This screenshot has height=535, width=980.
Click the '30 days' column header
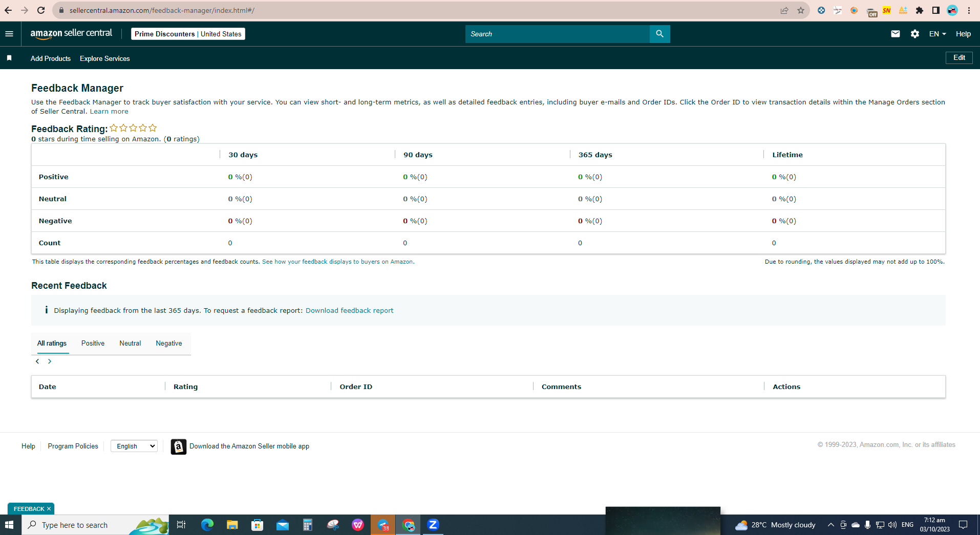(243, 155)
